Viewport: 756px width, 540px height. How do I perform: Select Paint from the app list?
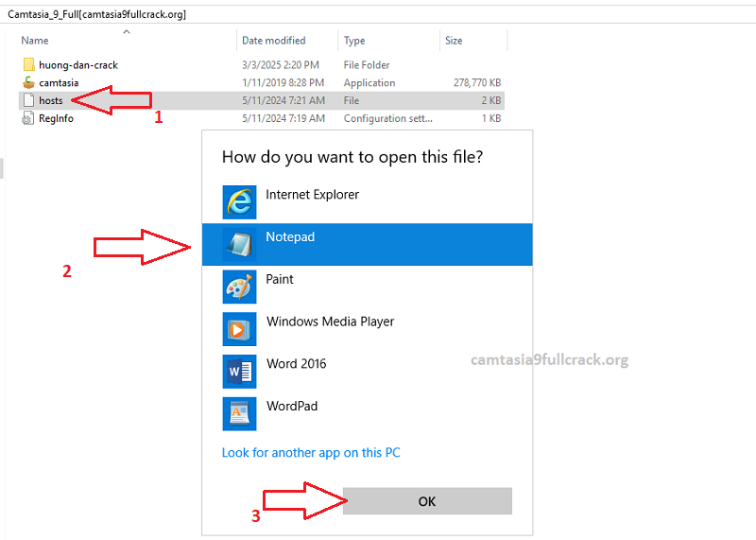(x=368, y=287)
